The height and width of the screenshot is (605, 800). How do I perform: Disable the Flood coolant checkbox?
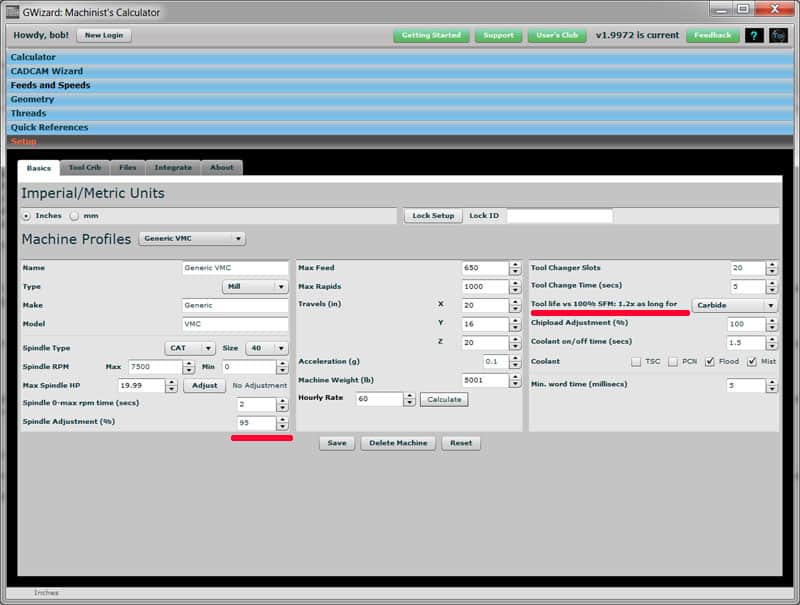click(x=710, y=362)
